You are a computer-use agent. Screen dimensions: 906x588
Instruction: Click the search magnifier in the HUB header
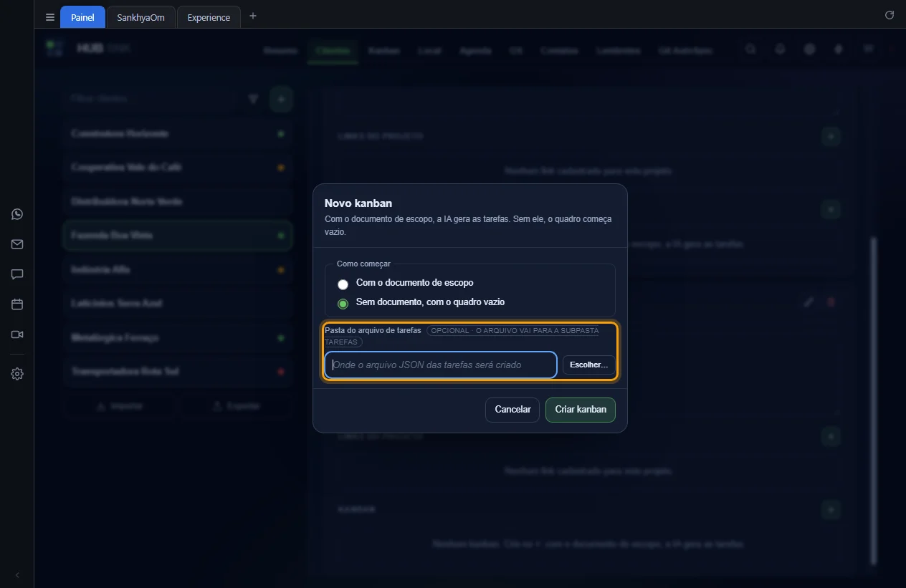750,49
